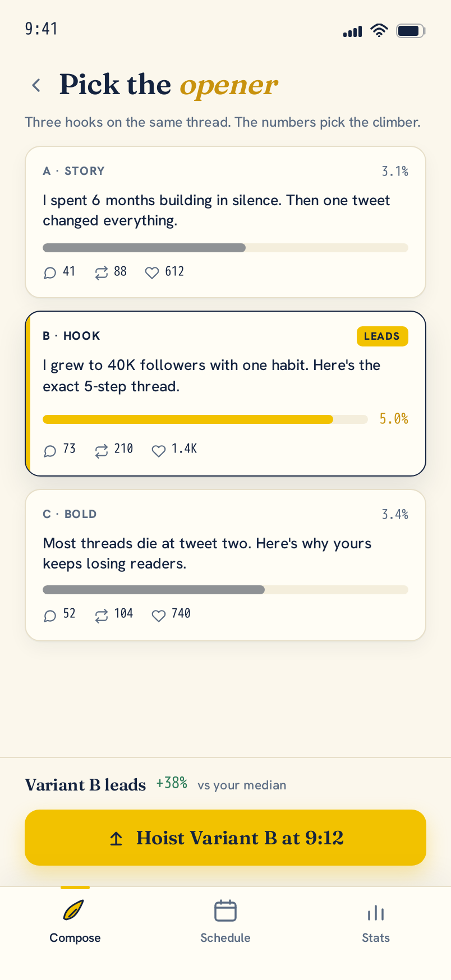Viewport: 451px width, 980px height.
Task: Click the heart icon showing 740 likes
Action: click(x=159, y=615)
